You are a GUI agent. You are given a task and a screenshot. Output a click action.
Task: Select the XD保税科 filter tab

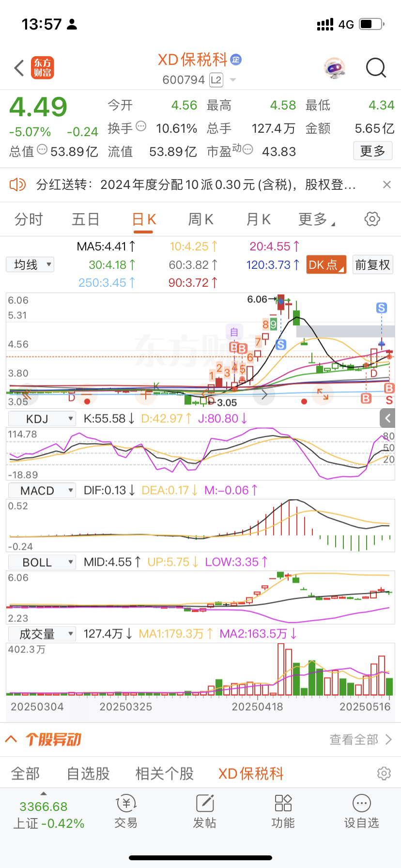click(251, 774)
